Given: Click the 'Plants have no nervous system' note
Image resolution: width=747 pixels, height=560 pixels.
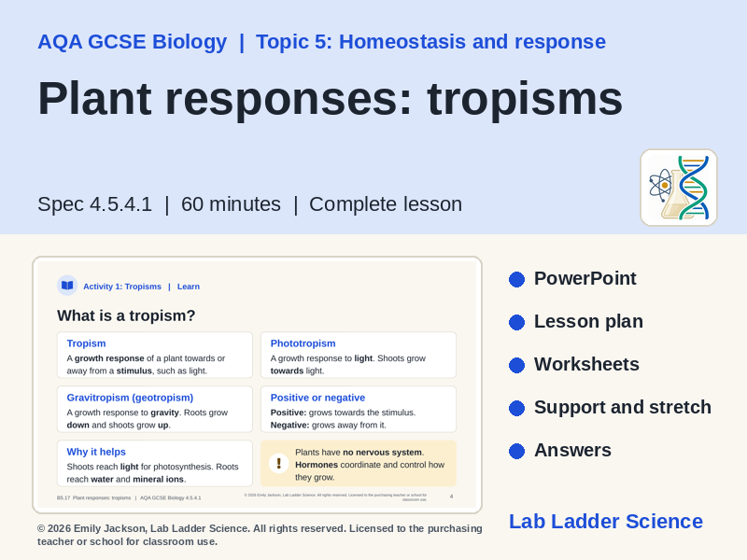Looking at the screenshot, I should pyautogui.click(x=359, y=464).
